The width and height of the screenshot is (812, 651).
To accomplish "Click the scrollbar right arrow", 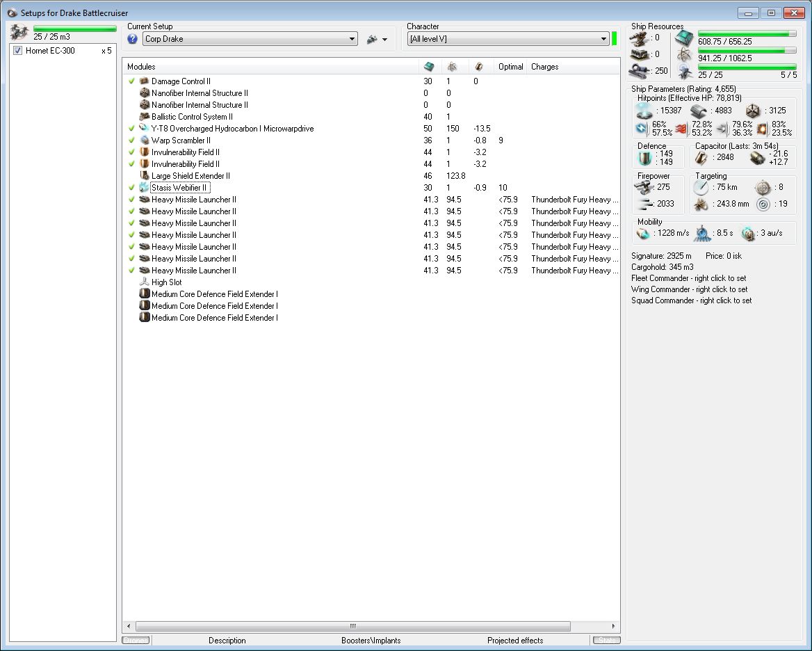I will click(614, 626).
